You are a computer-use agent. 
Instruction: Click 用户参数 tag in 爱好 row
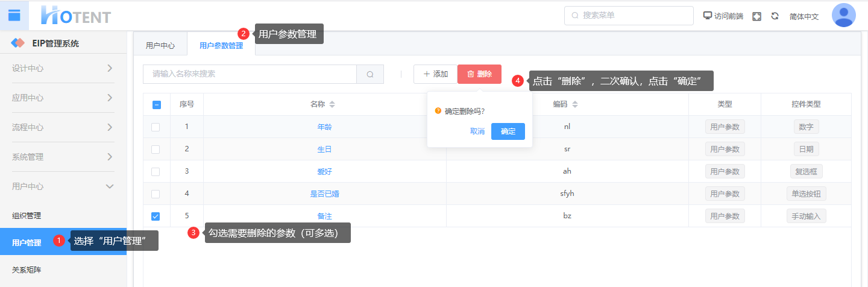725,171
